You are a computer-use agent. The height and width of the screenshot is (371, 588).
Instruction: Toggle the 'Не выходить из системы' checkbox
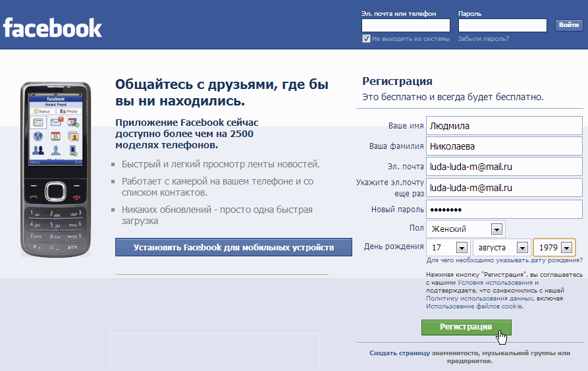point(366,39)
